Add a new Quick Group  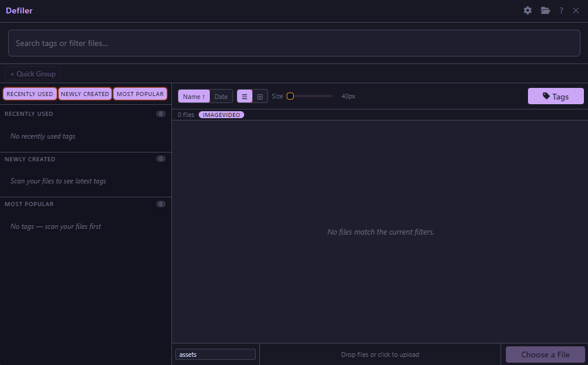coord(33,74)
